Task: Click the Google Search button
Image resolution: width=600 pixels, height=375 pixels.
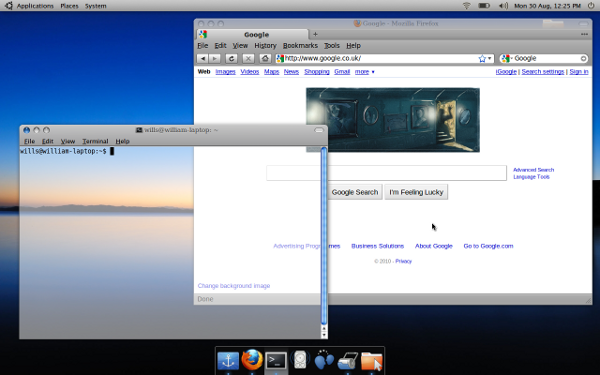Action: pos(355,192)
